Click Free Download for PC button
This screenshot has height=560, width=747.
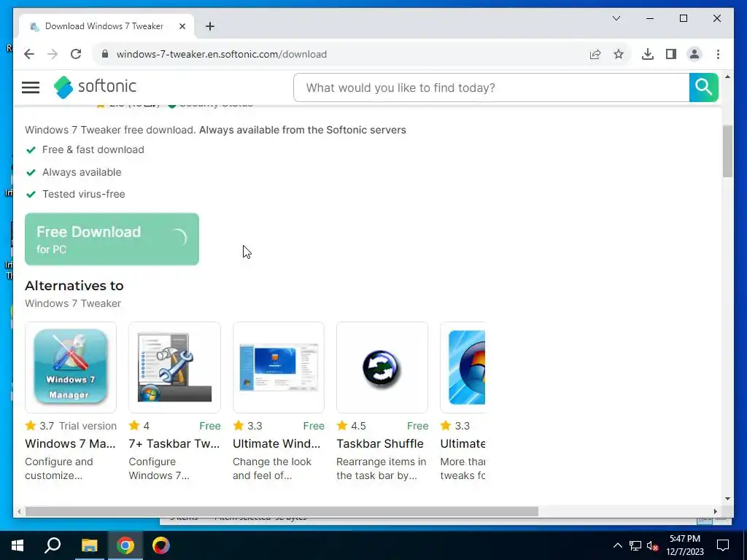click(x=112, y=239)
